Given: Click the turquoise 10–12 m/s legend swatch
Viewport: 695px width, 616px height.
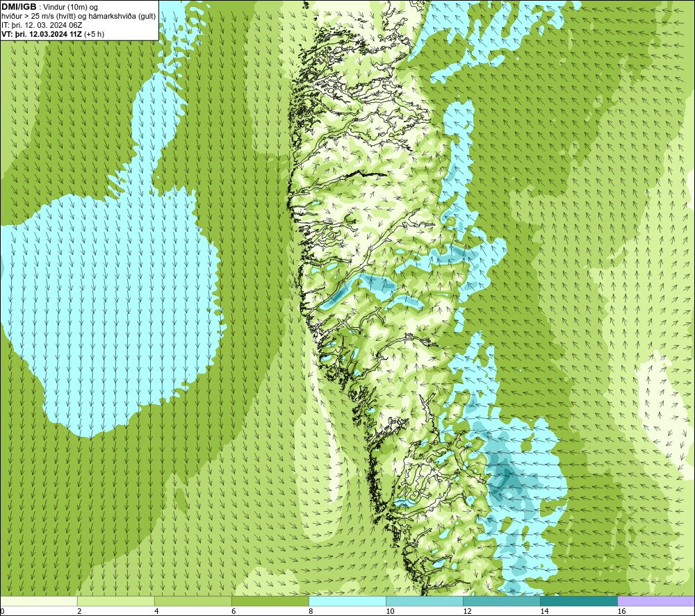Looking at the screenshot, I should [425, 601].
